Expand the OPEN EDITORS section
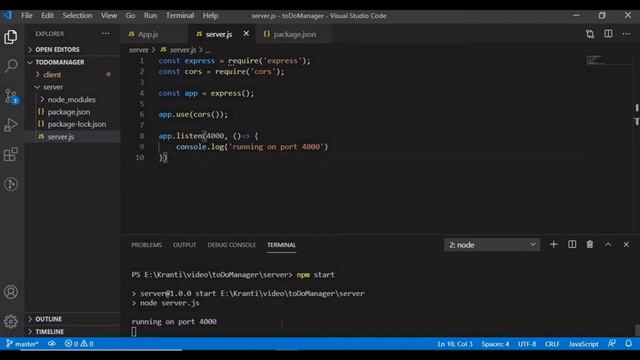 (73, 49)
